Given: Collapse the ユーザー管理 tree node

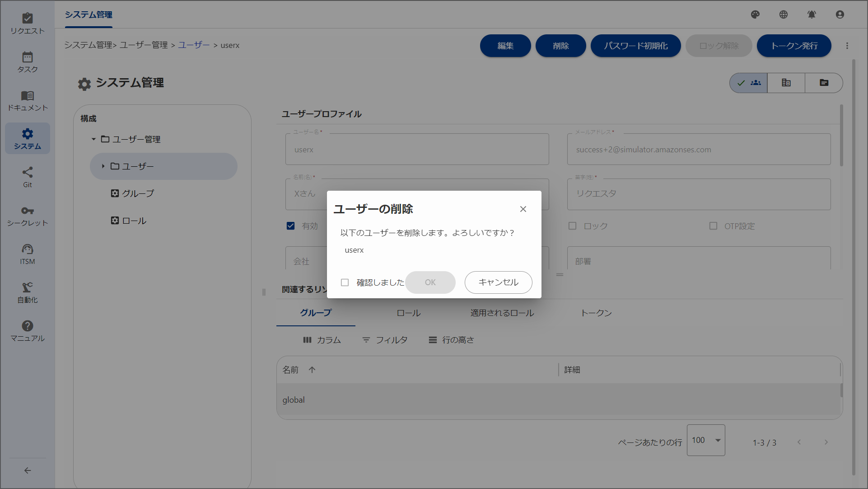Looking at the screenshot, I should [93, 139].
